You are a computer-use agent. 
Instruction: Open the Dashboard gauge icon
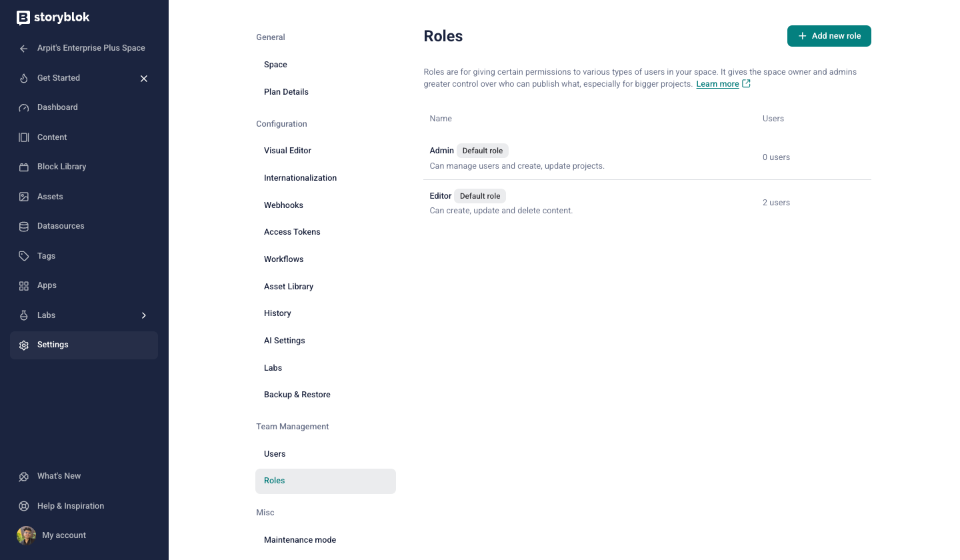click(x=24, y=108)
